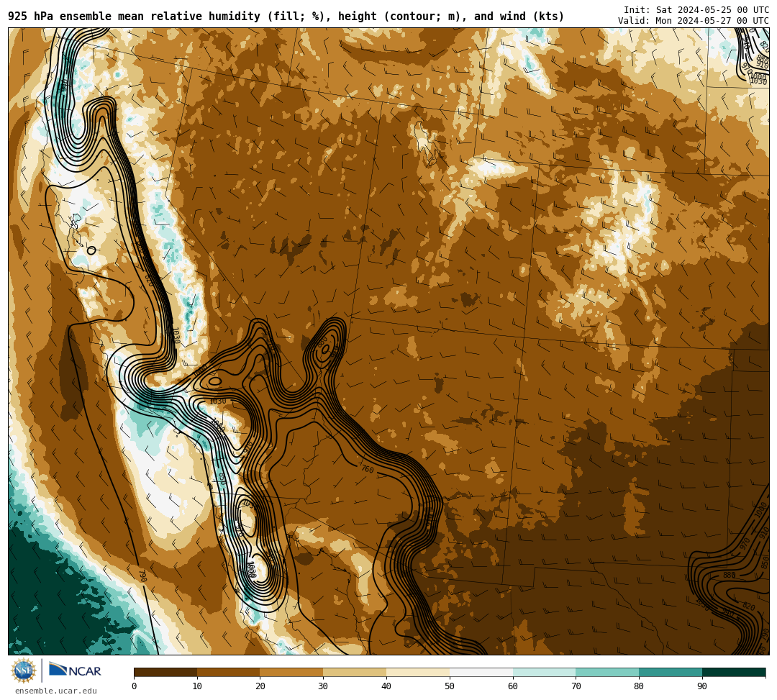Click the "Valid: Mon 2024-05-27 00 UTC" text
The height and width of the screenshot is (700, 777).
click(x=694, y=20)
